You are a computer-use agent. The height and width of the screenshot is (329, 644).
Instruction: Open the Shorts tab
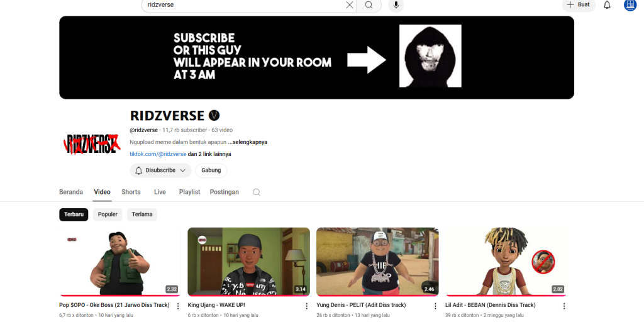131,192
